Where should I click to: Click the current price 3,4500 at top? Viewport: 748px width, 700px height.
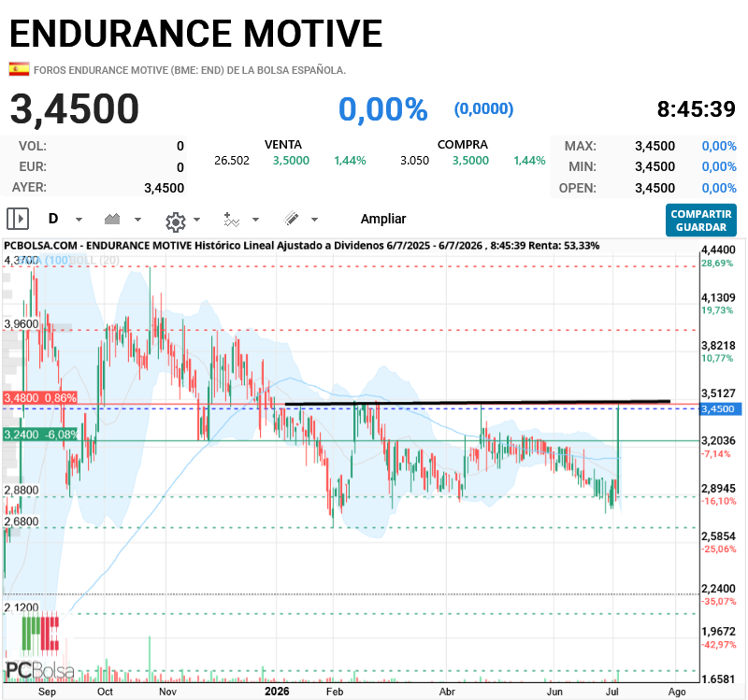click(75, 109)
